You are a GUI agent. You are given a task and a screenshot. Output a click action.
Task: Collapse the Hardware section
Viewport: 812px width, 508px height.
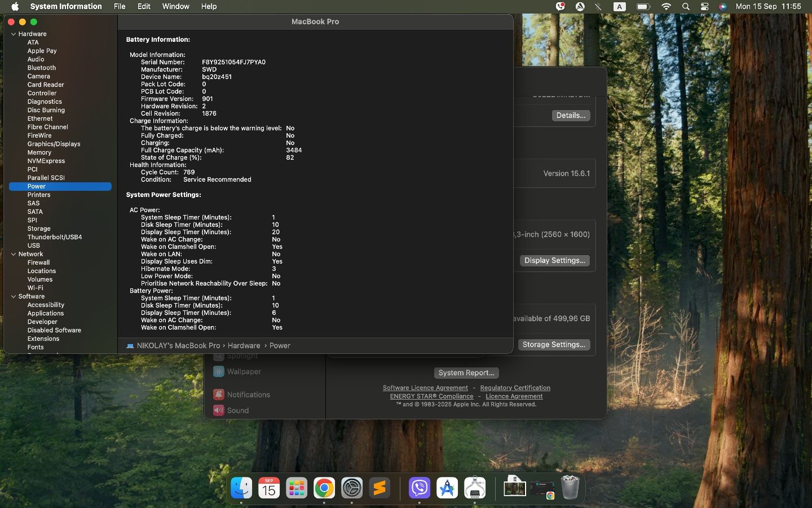14,34
